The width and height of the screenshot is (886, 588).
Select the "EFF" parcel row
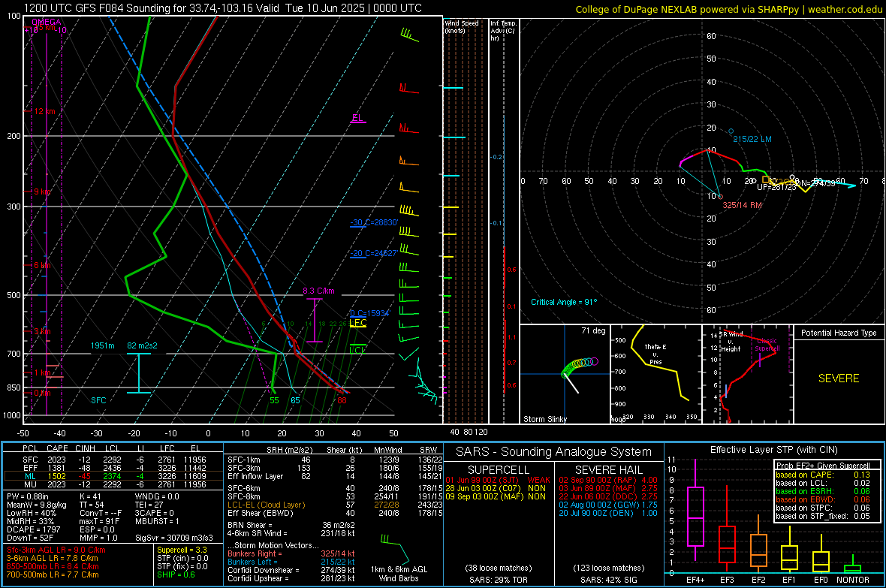[113, 468]
